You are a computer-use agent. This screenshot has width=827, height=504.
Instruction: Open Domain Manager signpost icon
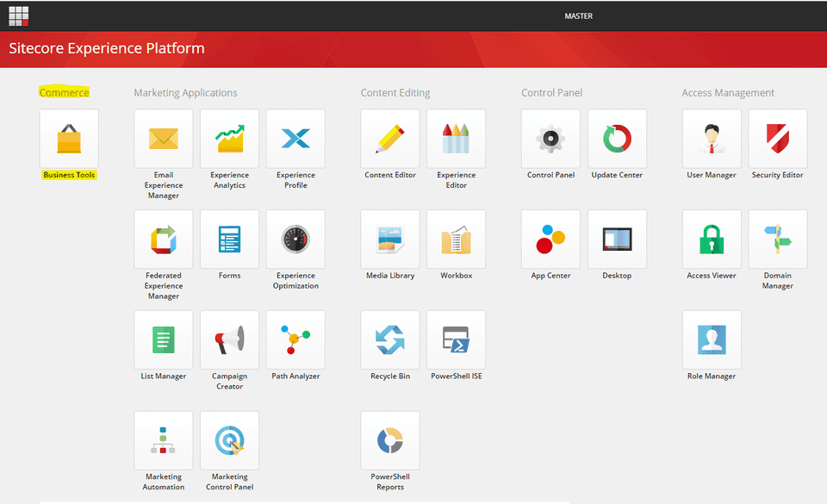pos(777,240)
